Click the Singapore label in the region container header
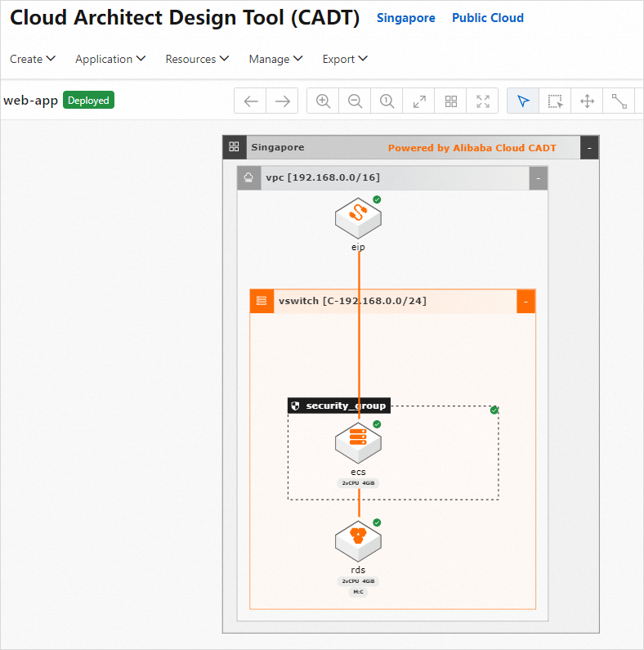Viewport: 644px width, 650px height. [x=278, y=147]
